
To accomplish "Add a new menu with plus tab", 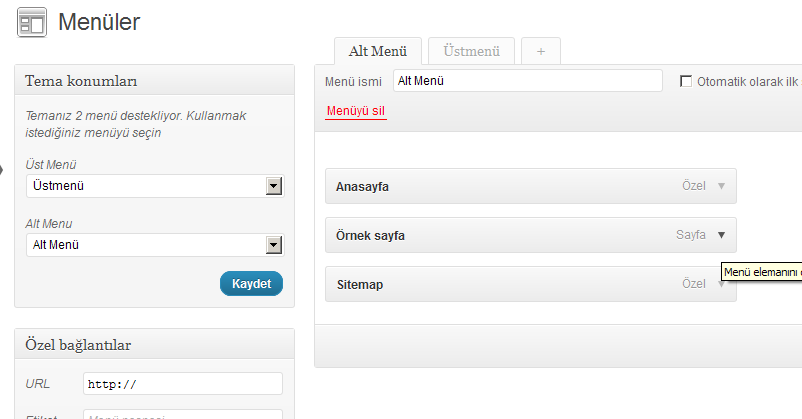I will pos(541,51).
